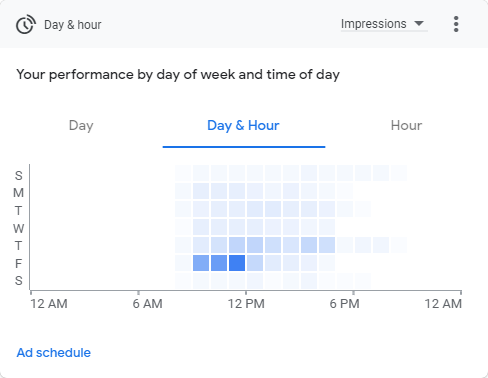Click the Impressions dropdown arrow

click(419, 24)
